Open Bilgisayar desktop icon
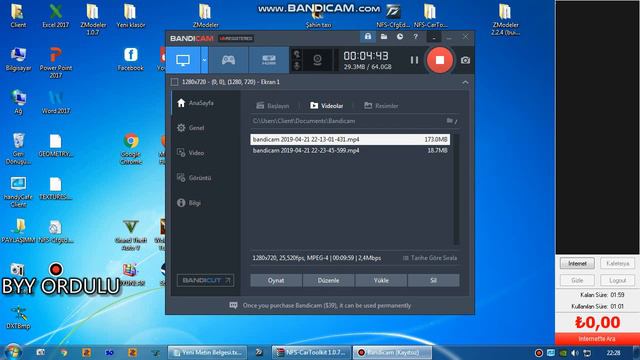Screen dimensions: 640x360 click(x=18, y=59)
